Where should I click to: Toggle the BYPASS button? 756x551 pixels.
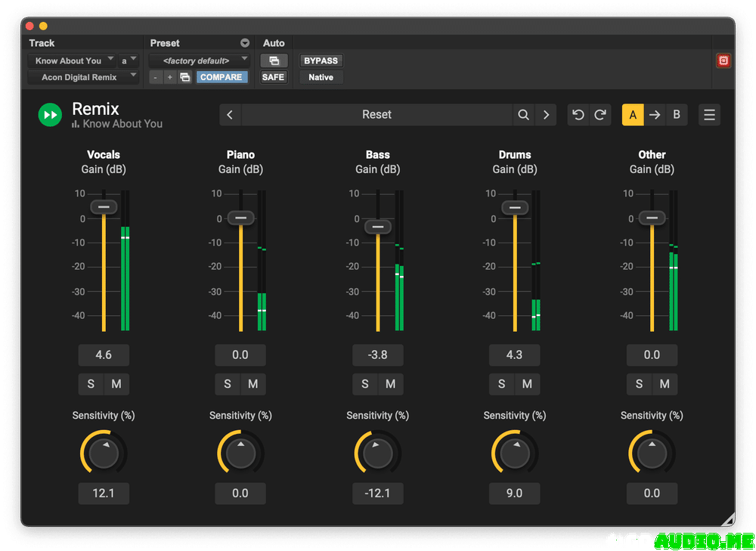321,60
